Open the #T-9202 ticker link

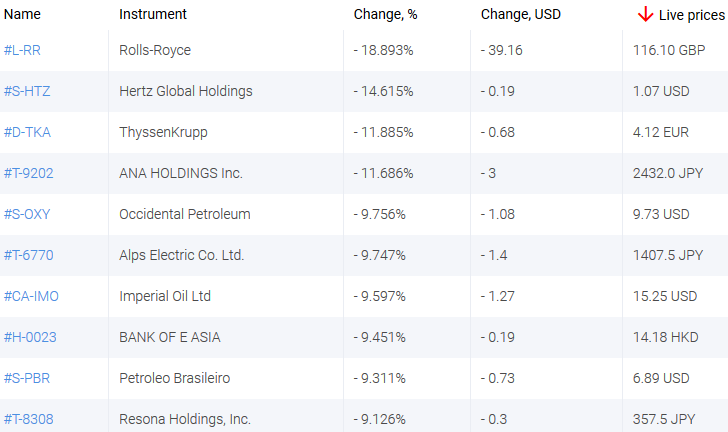click(x=29, y=173)
